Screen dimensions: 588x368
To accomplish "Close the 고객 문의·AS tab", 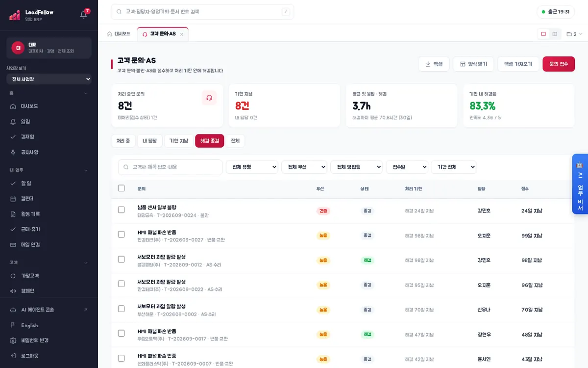I will point(182,34).
